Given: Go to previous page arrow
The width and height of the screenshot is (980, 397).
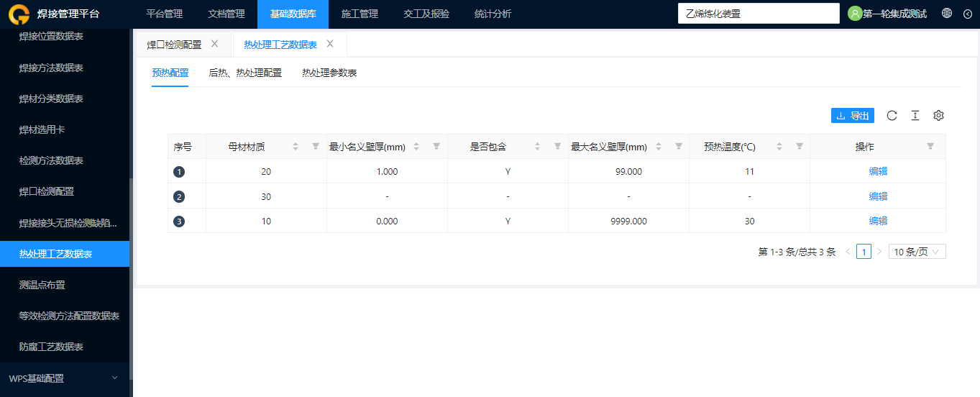Looking at the screenshot, I should click(x=848, y=252).
